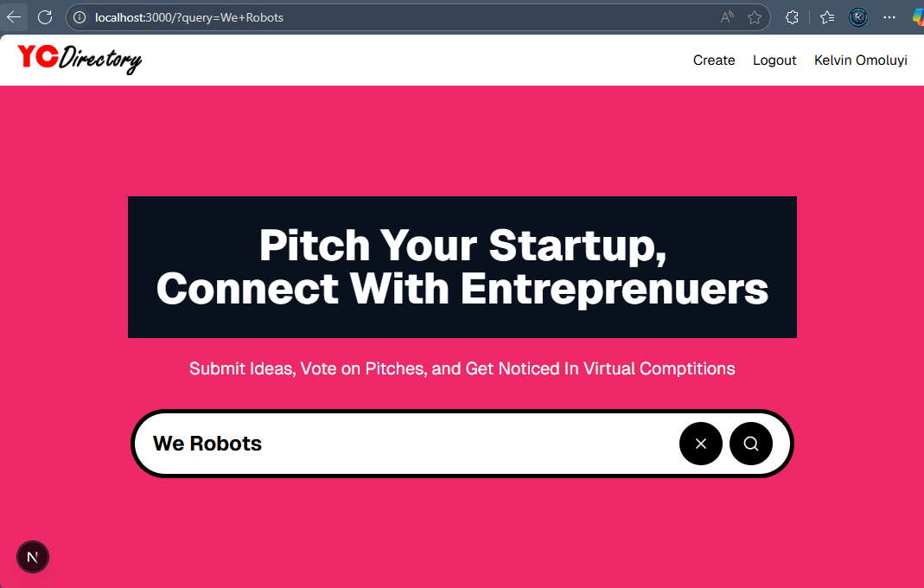Click the K extension icon
924x588 pixels.
[857, 17]
